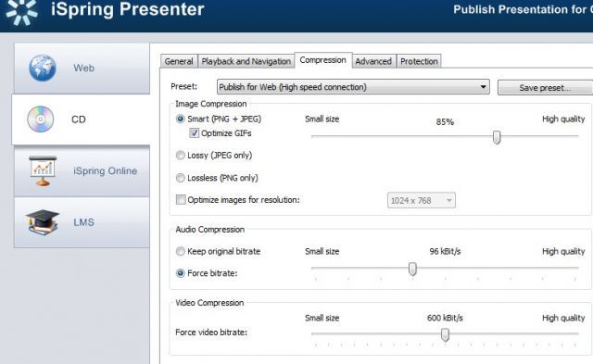Image resolution: width=593 pixels, height=364 pixels.
Task: Open the Advanced tab
Action: point(373,61)
